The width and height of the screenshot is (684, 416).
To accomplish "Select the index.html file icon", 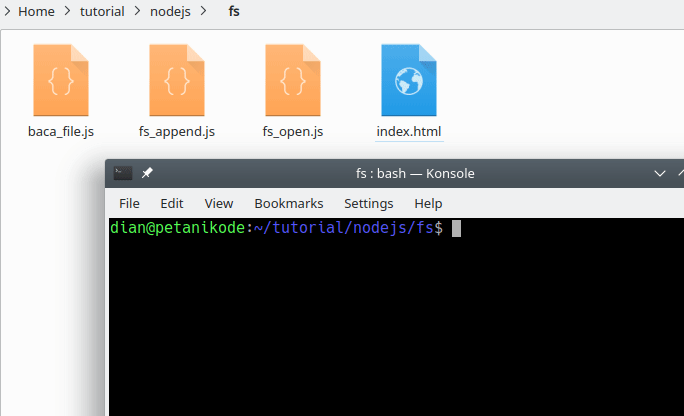I will (x=409, y=80).
